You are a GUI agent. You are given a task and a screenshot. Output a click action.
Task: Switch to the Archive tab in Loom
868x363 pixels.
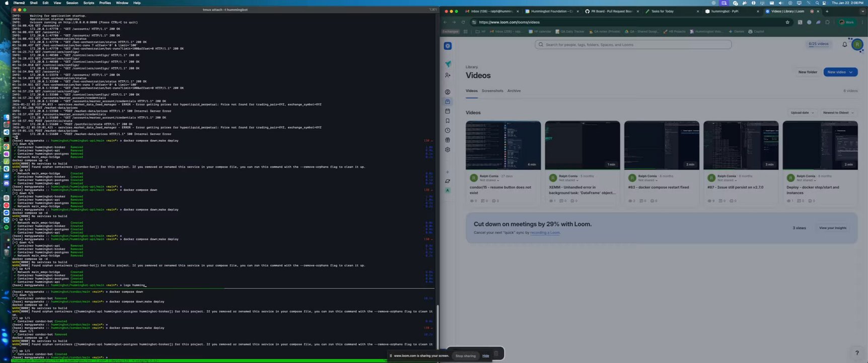(x=514, y=91)
